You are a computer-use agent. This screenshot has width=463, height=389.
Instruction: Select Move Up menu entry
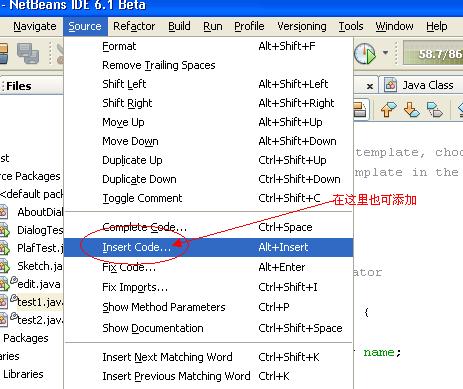click(208, 122)
